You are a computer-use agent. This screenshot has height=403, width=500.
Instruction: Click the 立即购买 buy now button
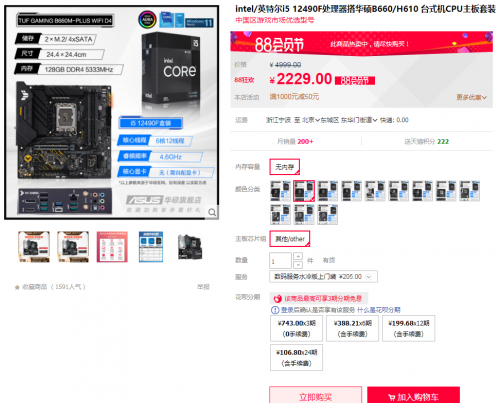click(316, 395)
